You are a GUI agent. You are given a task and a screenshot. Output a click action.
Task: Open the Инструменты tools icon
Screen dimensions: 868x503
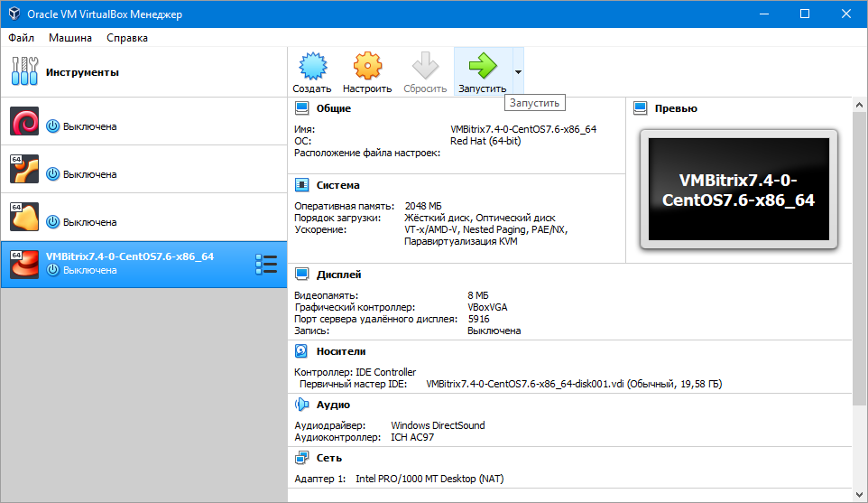(24, 72)
